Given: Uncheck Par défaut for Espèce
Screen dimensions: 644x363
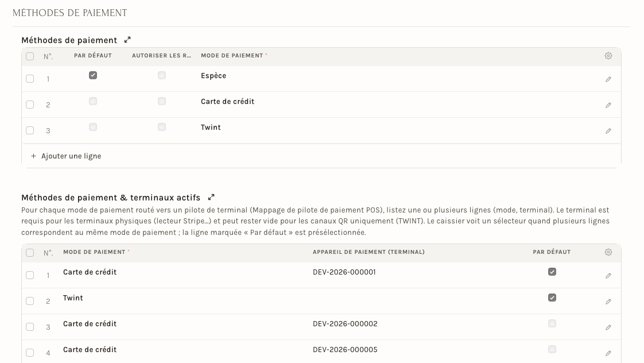Looking at the screenshot, I should (93, 75).
